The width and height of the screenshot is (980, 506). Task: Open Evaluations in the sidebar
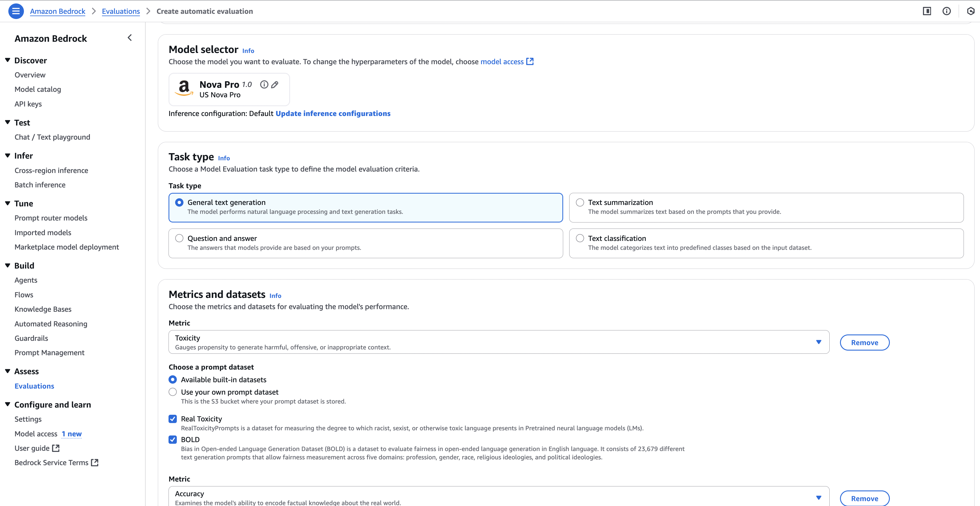click(x=34, y=386)
